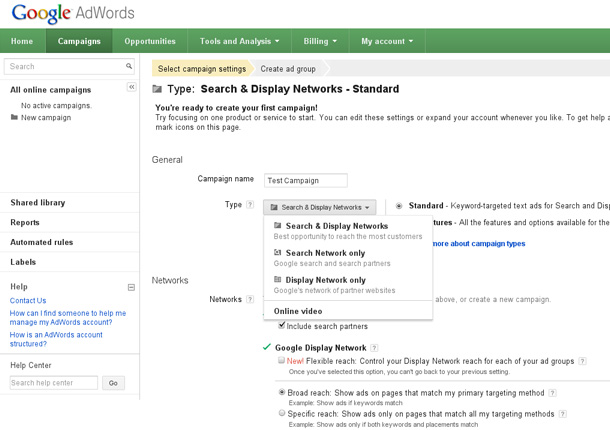This screenshot has height=430, width=610.
Task: Choose Display Network only from type menu
Action: (x=348, y=285)
